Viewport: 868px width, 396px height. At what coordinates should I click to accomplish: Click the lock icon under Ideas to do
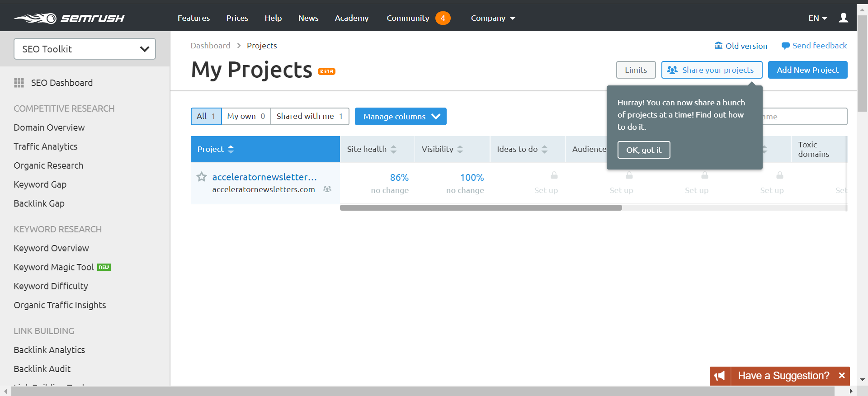(x=554, y=175)
